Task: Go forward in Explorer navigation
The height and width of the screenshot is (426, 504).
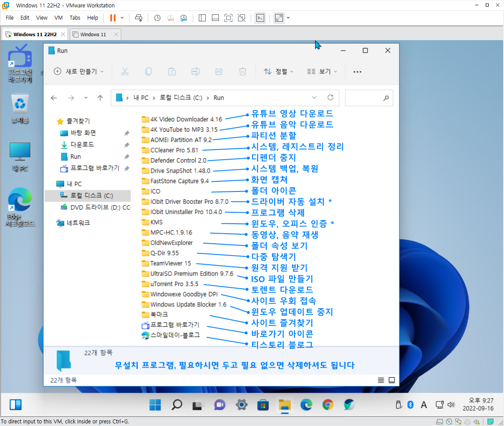Action: [x=71, y=98]
